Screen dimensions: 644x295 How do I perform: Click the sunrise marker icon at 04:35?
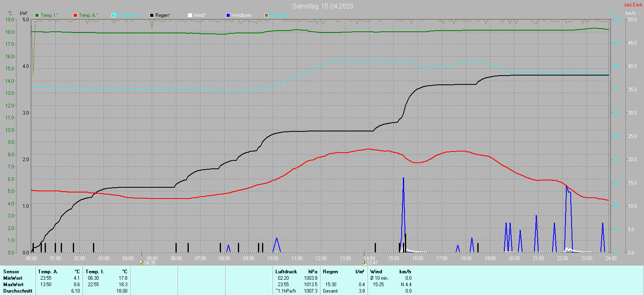point(142,262)
